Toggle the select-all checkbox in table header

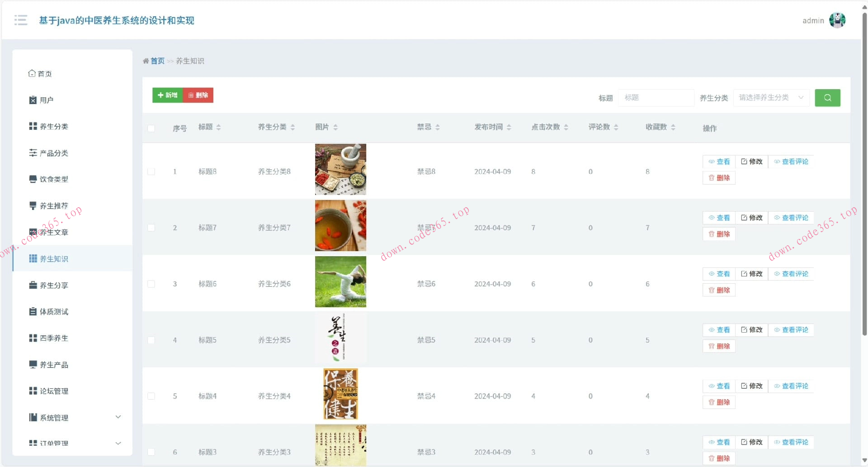pyautogui.click(x=151, y=129)
